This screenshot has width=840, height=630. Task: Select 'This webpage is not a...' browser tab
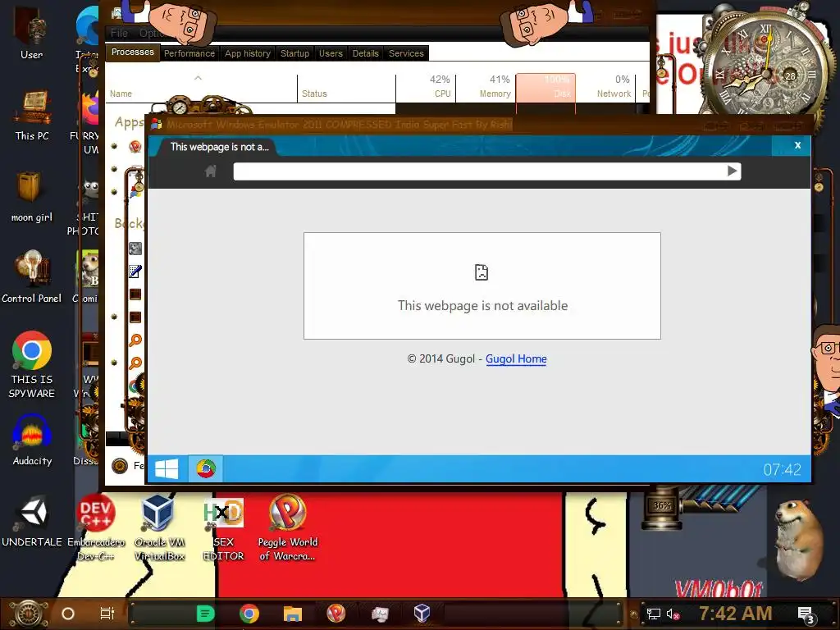220,147
